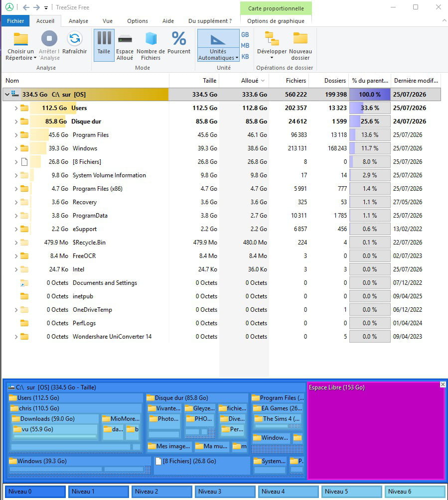Switch to the Analyse ribbon tab
The width and height of the screenshot is (448, 500).
tap(79, 21)
